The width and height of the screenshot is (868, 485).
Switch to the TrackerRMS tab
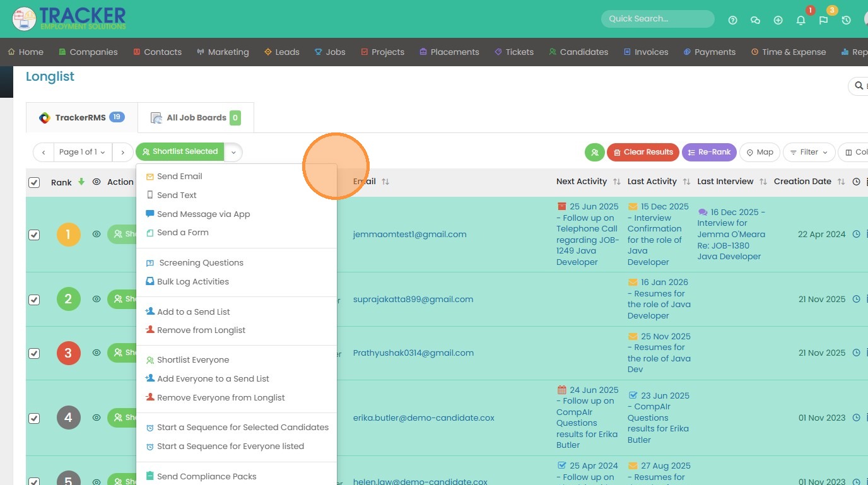pos(82,118)
